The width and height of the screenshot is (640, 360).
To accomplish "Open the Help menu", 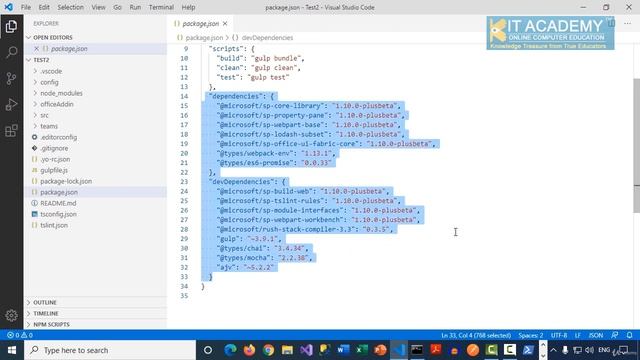I will [x=188, y=7].
